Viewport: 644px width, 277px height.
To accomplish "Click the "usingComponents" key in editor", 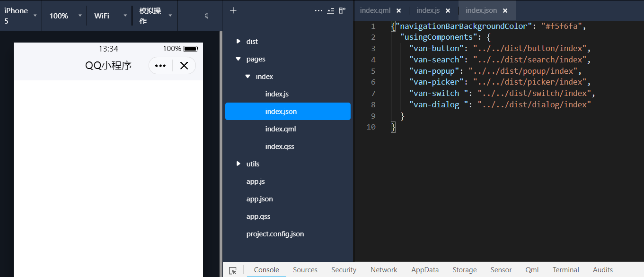I will 439,37.
